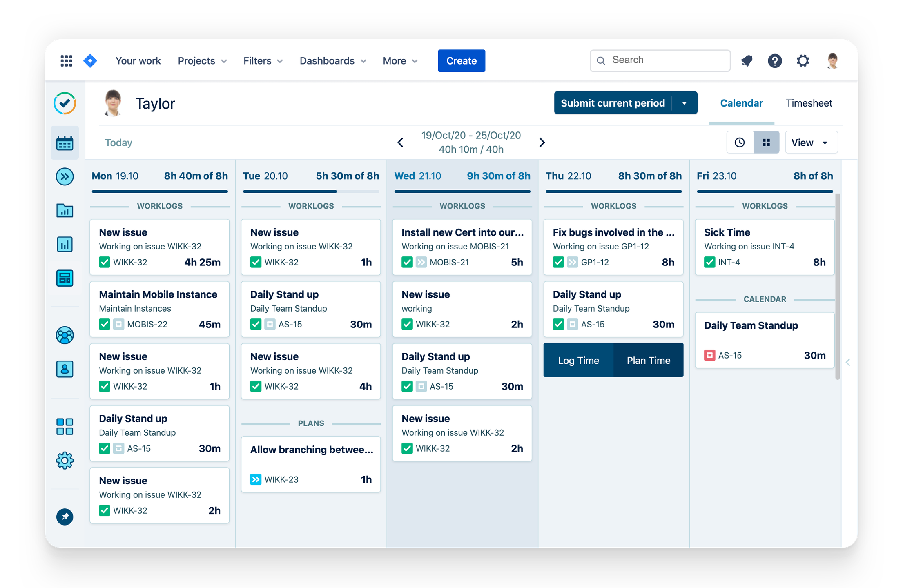Click the Tempo checkmark logo in the sidebar
Screen dimensions: 903x588
tap(65, 103)
